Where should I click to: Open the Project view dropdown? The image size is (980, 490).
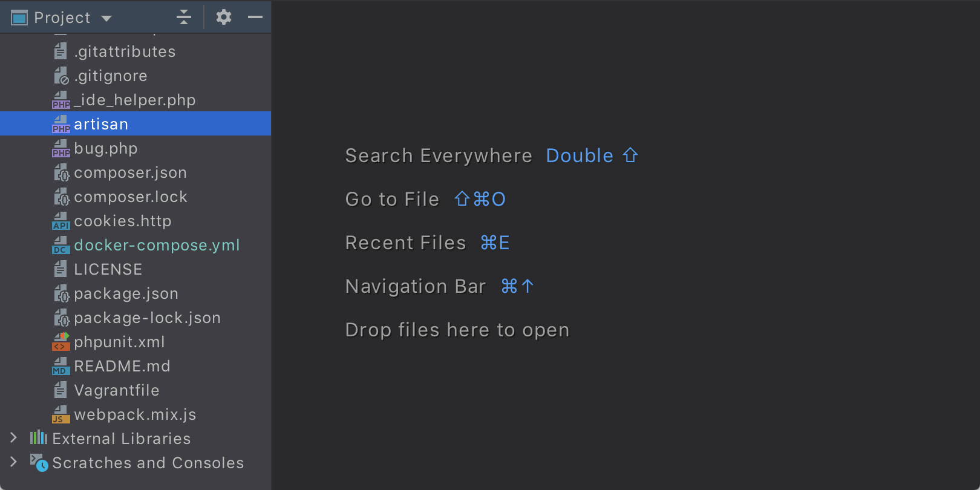click(x=106, y=18)
